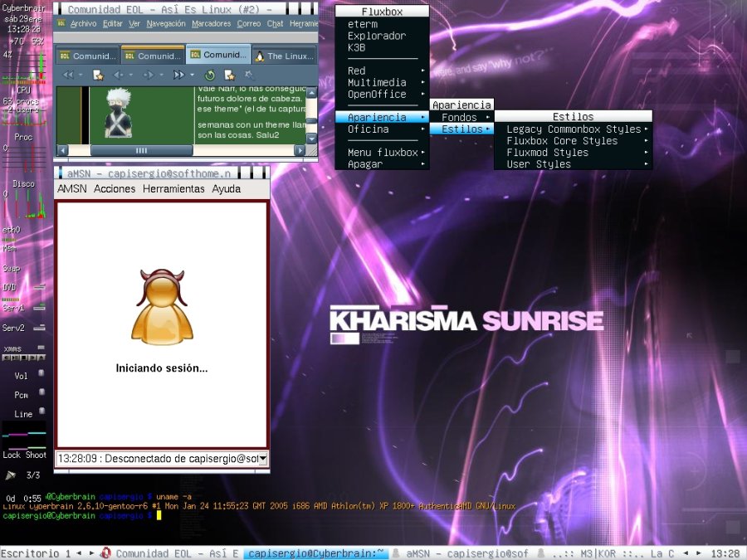
Task: Launch K3B from Fluxbox menu
Action: (382, 47)
